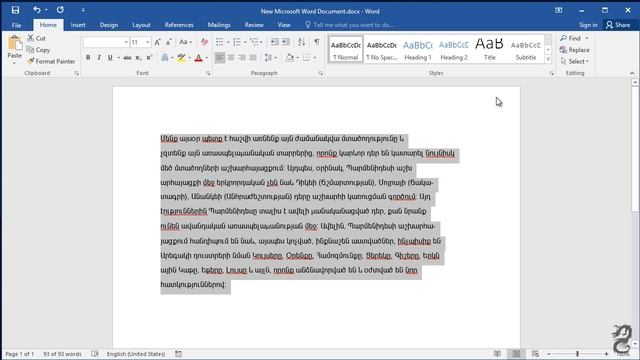The width and height of the screenshot is (640, 360).
Task: Click macro recording icon in status bar
Action: click(x=178, y=354)
